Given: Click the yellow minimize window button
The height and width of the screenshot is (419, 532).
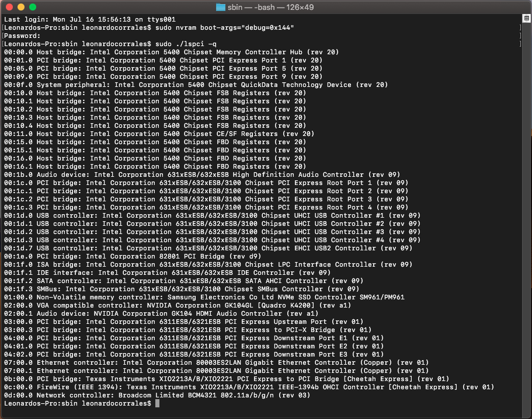Looking at the screenshot, I should pyautogui.click(x=21, y=7).
